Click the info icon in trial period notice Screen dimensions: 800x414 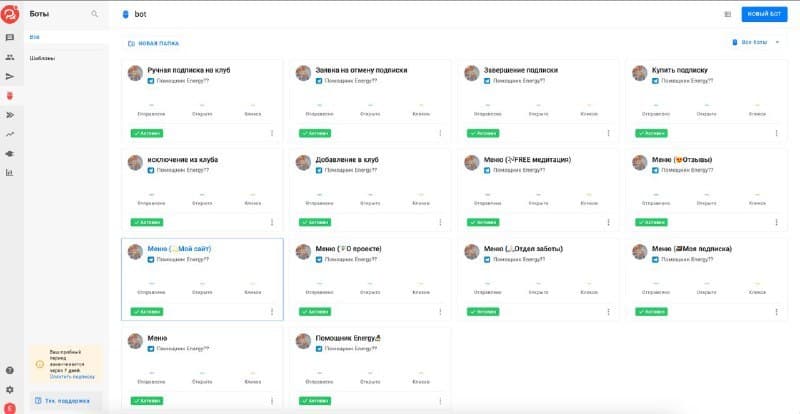[40, 364]
